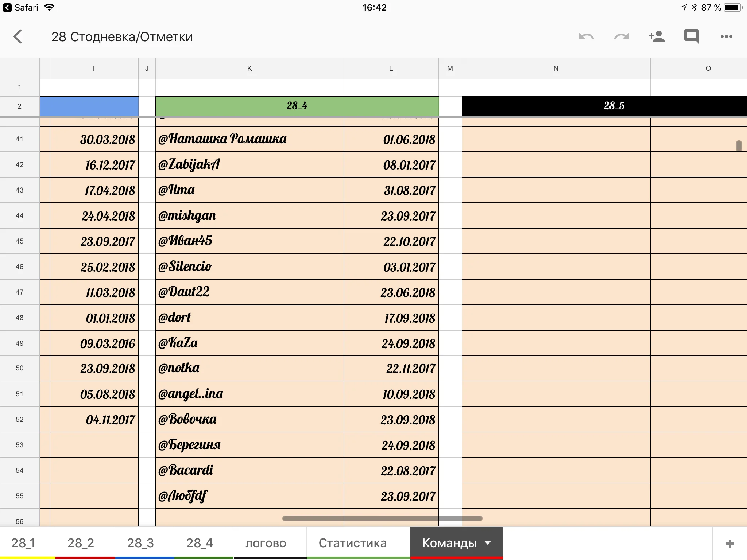
Task: Select the green 28_4 header cell
Action: 297,106
